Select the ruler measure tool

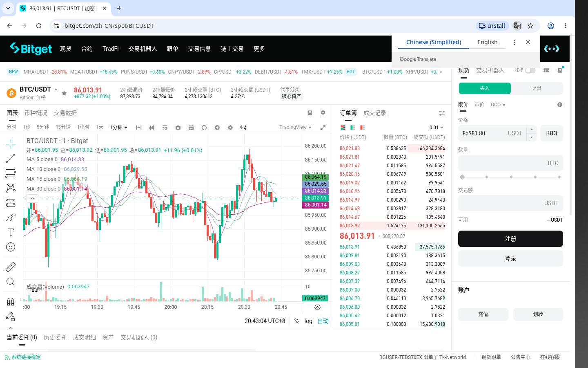[11, 267]
